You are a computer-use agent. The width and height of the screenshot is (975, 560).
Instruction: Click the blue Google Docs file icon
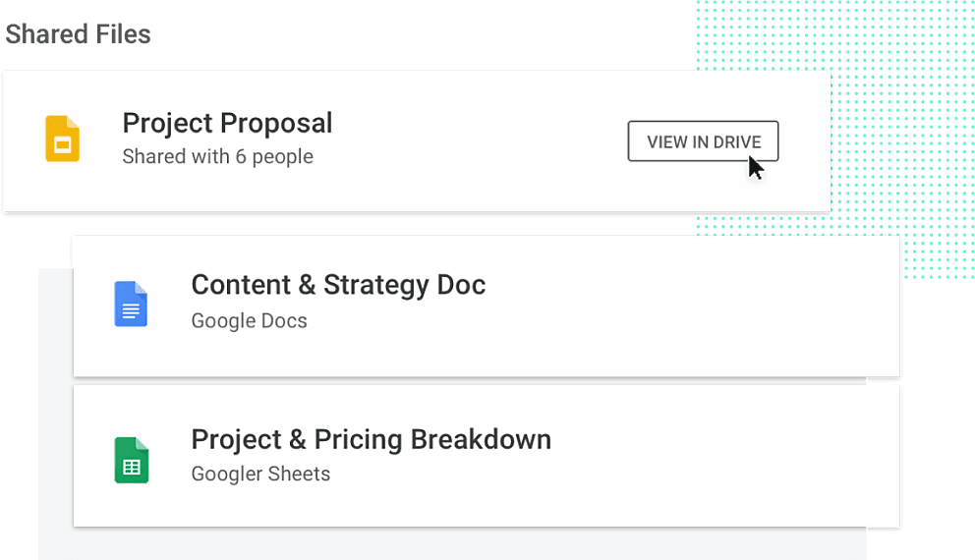click(131, 304)
